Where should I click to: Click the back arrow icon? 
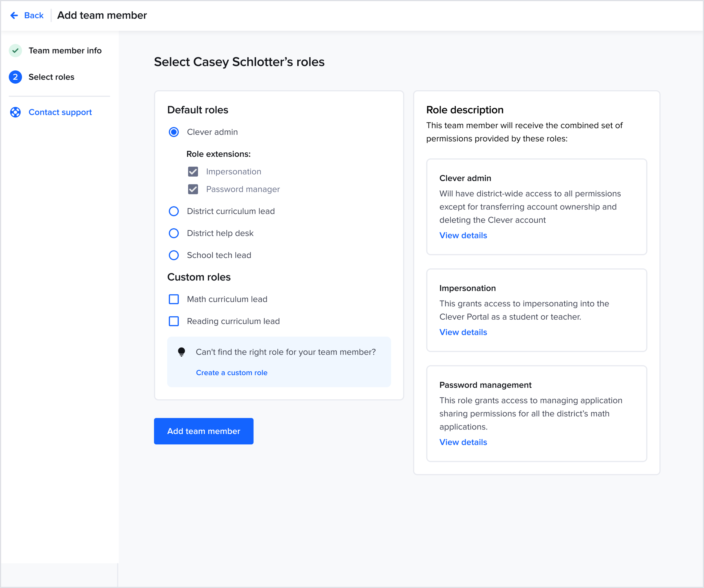pyautogui.click(x=14, y=15)
